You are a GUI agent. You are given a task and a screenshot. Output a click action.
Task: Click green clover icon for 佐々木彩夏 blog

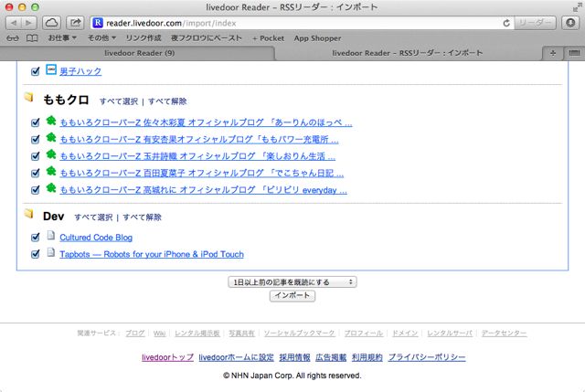[x=51, y=121]
